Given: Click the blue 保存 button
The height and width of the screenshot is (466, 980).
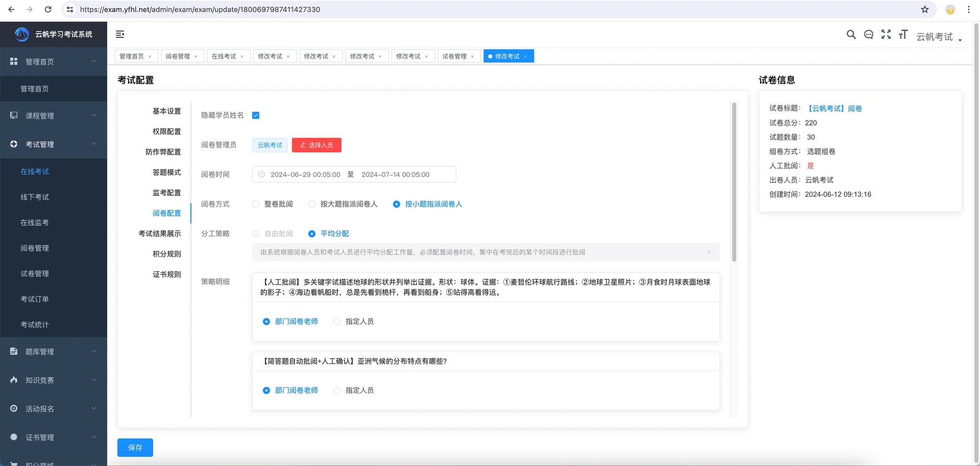Looking at the screenshot, I should pos(135,448).
